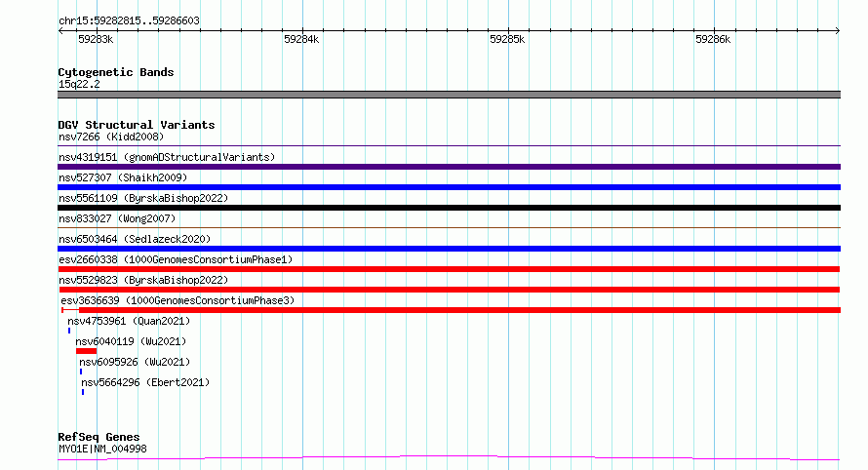Click the 59283k ruler label
Screen dimensions: 868x470
(96, 39)
